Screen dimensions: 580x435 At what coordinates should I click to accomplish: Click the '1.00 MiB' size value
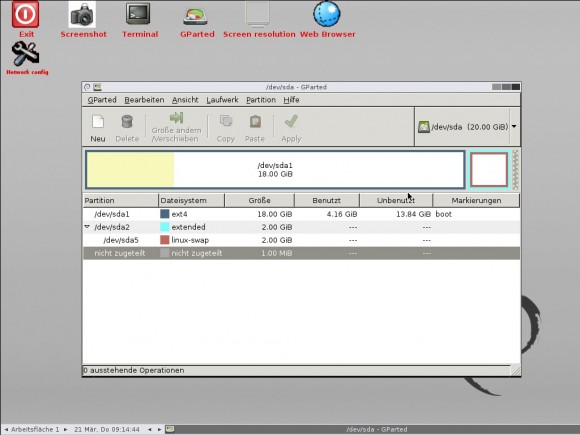click(277, 253)
